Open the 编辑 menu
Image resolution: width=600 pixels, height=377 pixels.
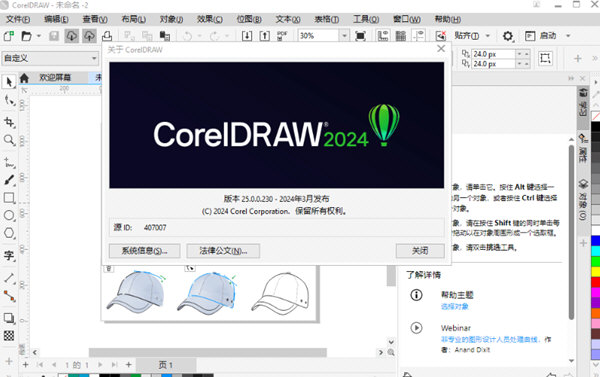pyautogui.click(x=56, y=19)
